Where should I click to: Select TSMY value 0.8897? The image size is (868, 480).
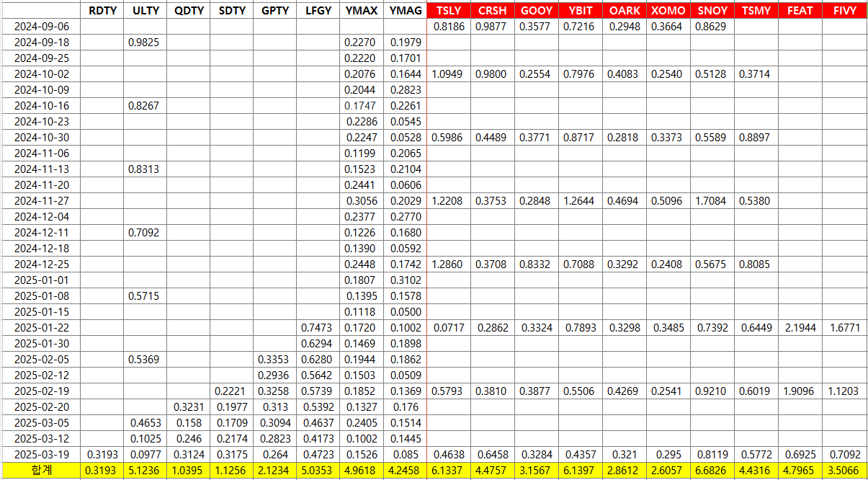tap(756, 137)
